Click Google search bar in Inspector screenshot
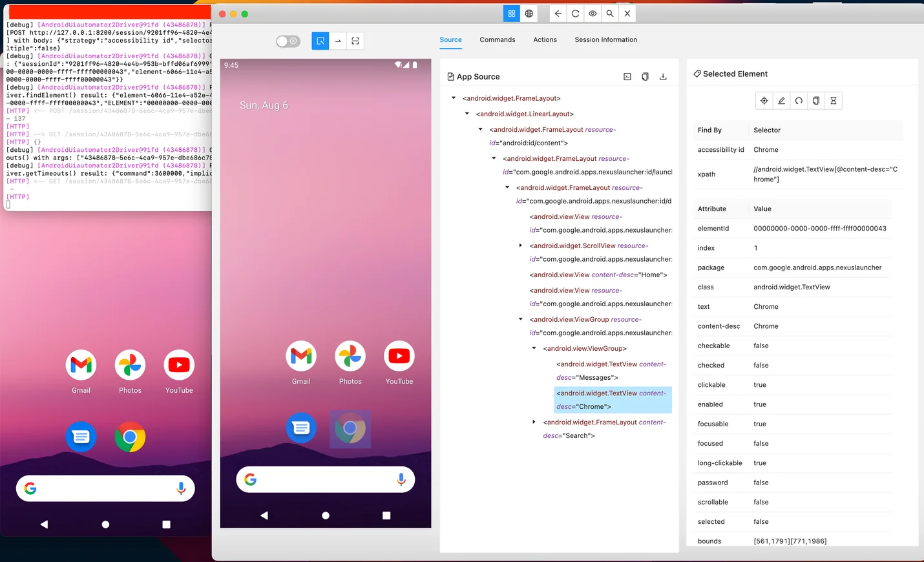Image resolution: width=924 pixels, height=562 pixels. pyautogui.click(x=326, y=479)
